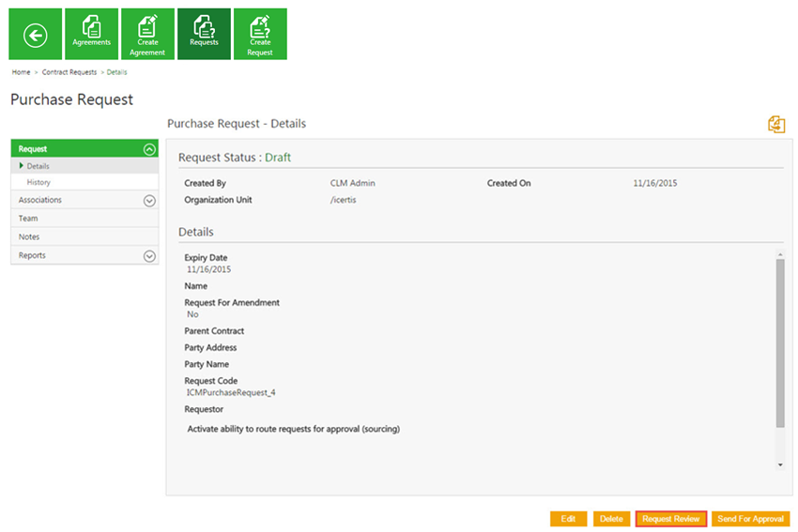
Task: Click the details panel scroll down arrow
Action: (779, 464)
